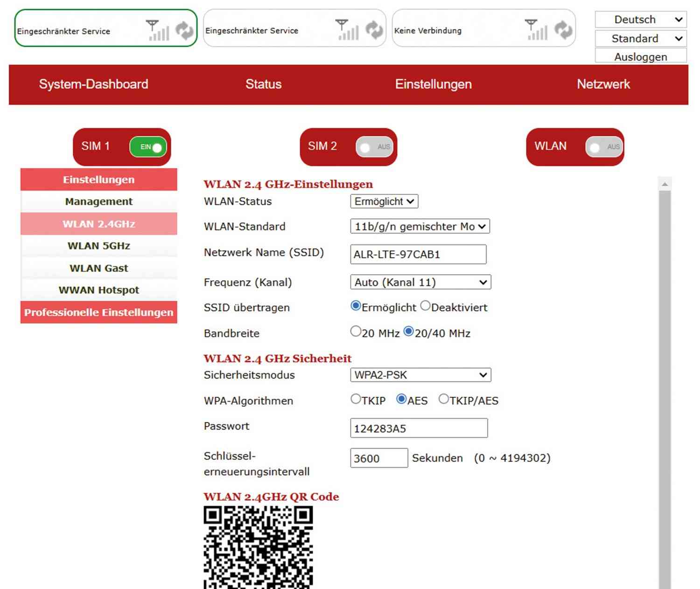Click the WLAN 2.4GHz QR code image

click(258, 547)
